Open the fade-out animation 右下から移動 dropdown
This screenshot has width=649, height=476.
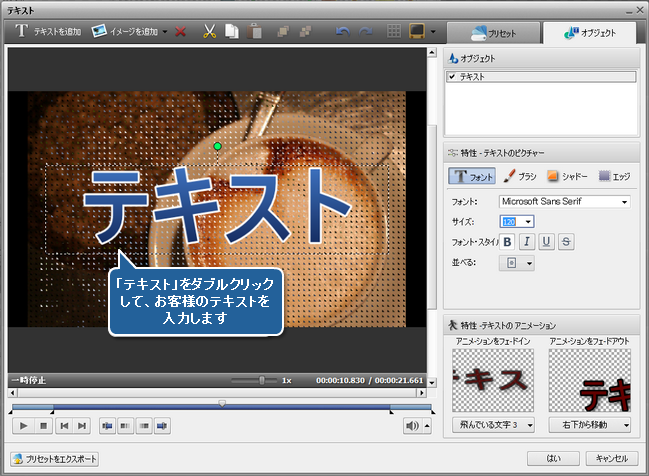click(590, 425)
